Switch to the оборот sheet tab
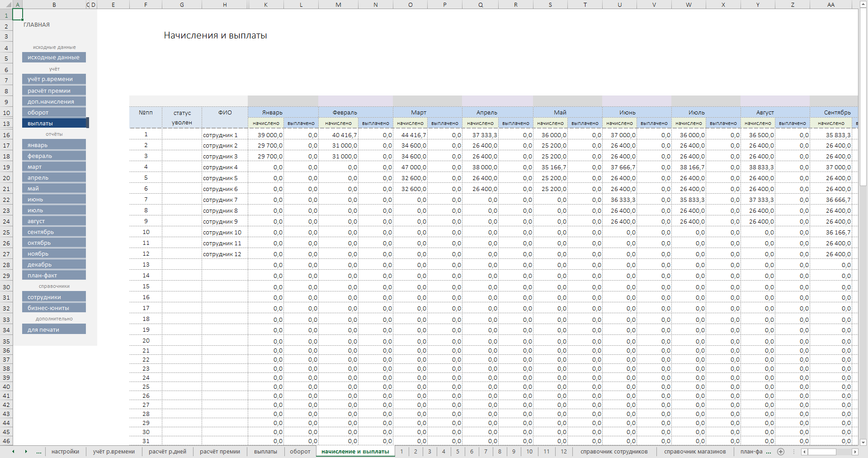The width and height of the screenshot is (868, 458). (300, 452)
